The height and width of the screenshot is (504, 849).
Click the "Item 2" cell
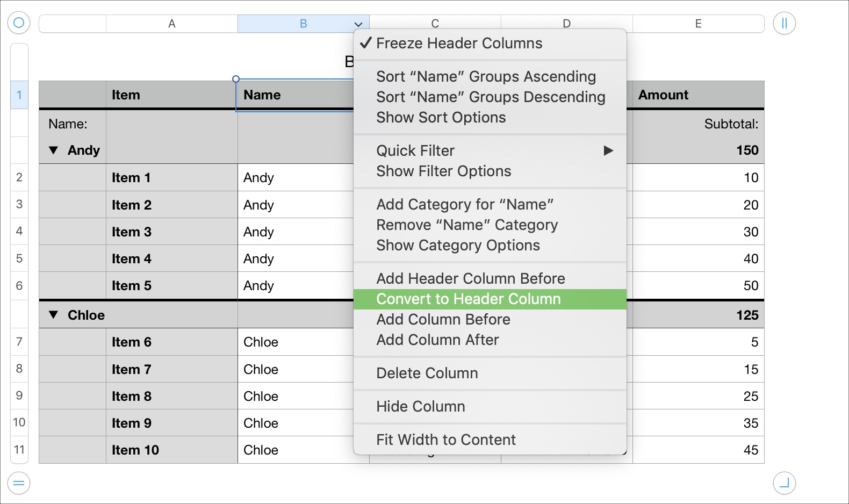point(172,205)
